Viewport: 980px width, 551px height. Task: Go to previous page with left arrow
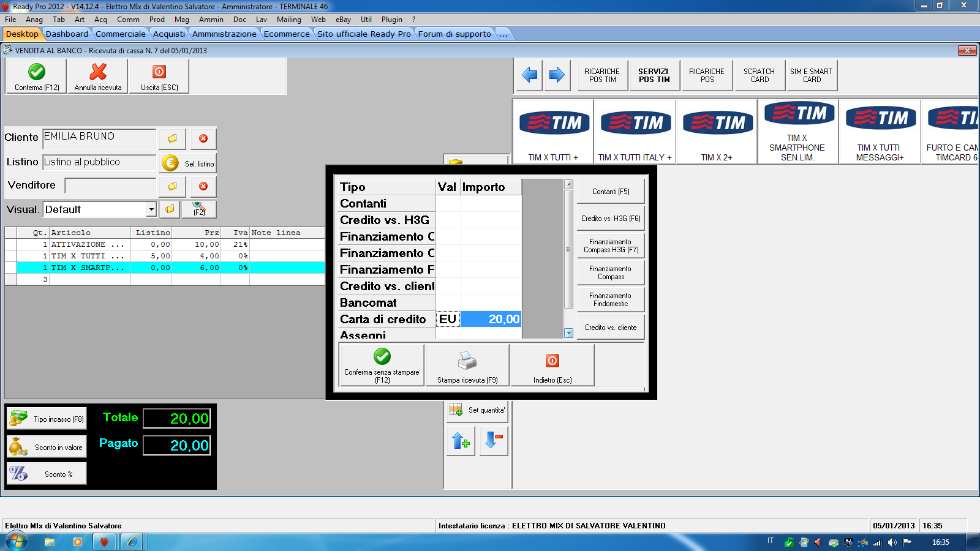pyautogui.click(x=530, y=75)
